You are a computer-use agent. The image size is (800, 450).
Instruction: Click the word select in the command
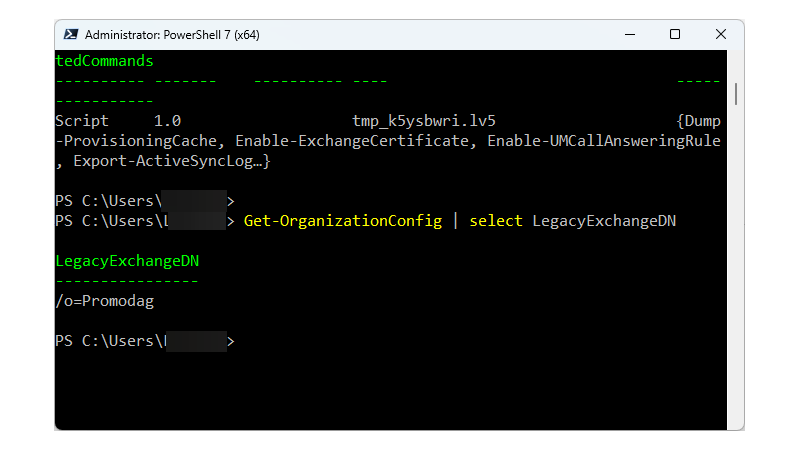point(496,221)
